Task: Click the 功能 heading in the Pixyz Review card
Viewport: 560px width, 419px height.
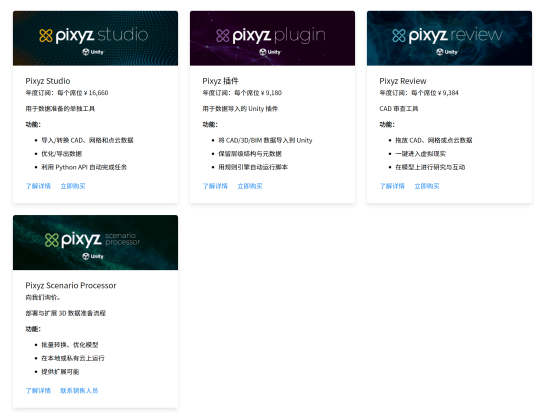Action: (387, 125)
